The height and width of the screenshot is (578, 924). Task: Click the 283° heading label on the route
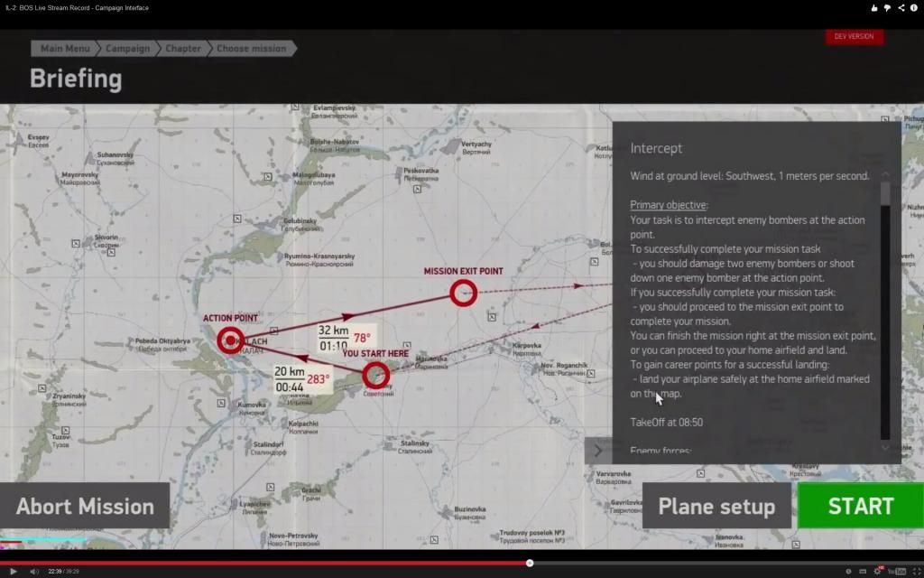tap(319, 378)
